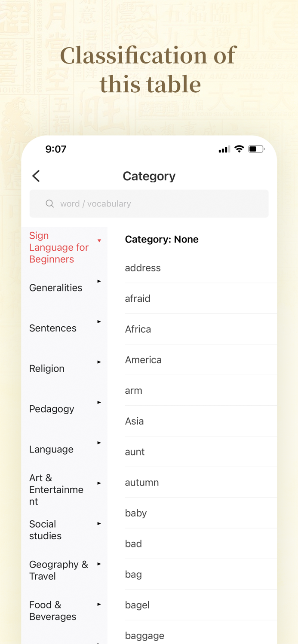Click the cellular signal bars icon
This screenshot has width=298, height=644.
tap(224, 149)
